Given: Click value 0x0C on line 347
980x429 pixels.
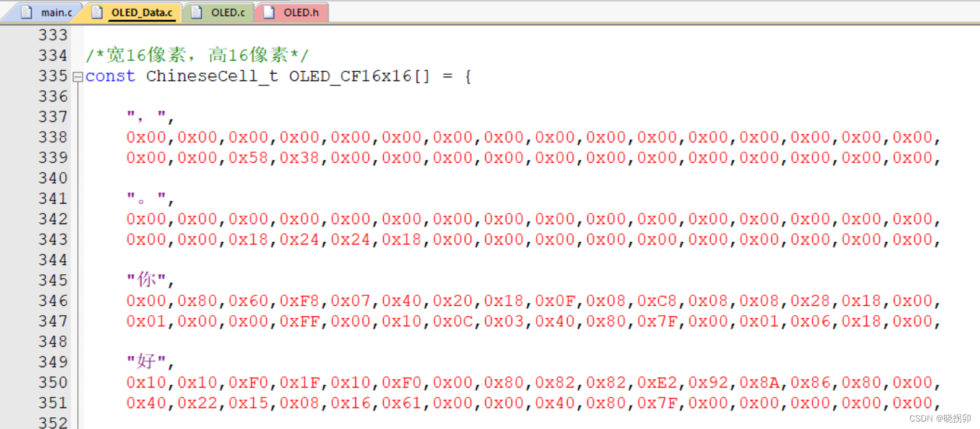Looking at the screenshot, I should click(x=453, y=321).
